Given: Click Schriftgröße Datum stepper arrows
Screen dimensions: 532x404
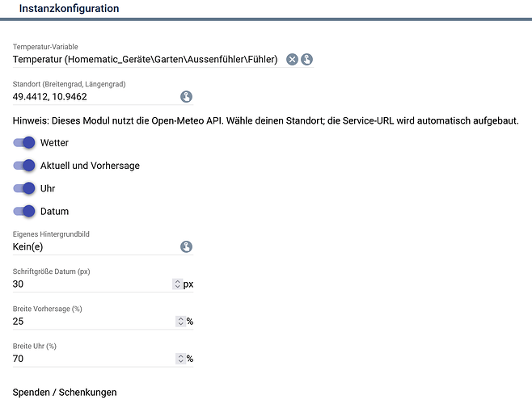Looking at the screenshot, I should pyautogui.click(x=177, y=284).
